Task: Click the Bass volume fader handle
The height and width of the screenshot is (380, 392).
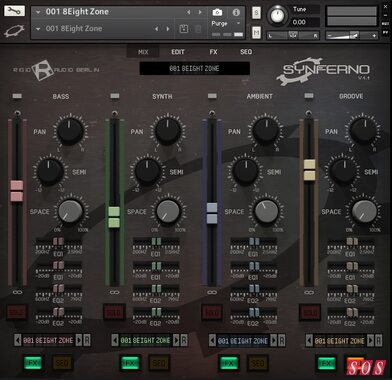Action: (17, 191)
